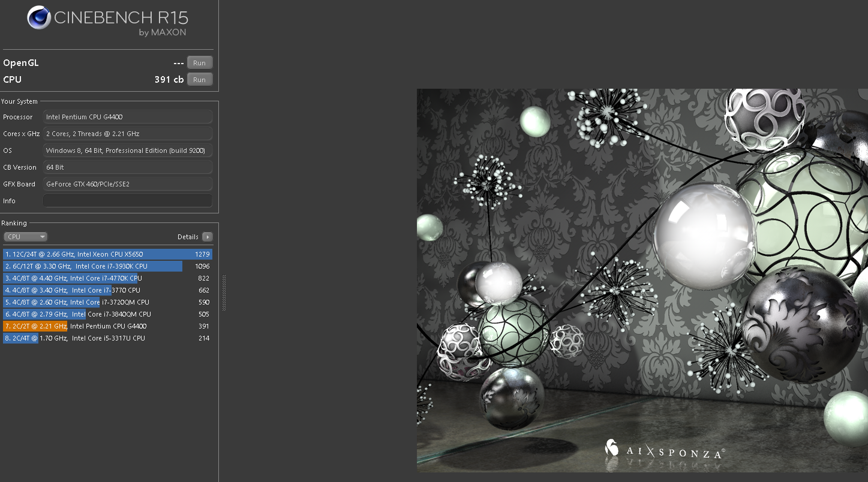Screen dimensions: 868x482
Task: Select the Processor field showing Pentium G4400
Action: pos(128,117)
